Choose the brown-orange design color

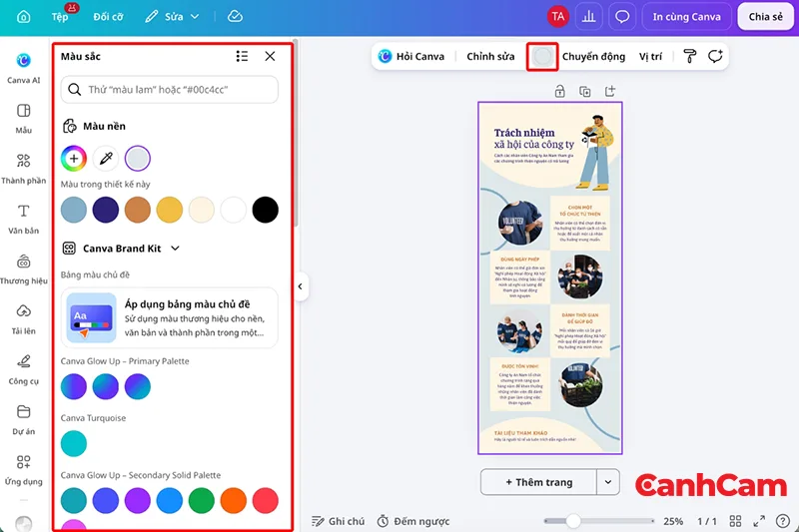138,210
